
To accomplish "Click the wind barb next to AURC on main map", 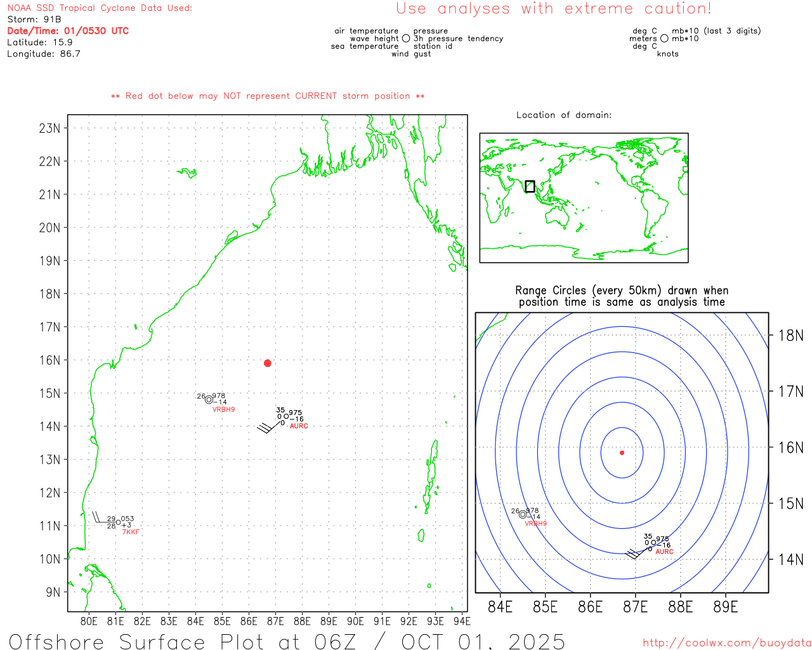I will [270, 427].
